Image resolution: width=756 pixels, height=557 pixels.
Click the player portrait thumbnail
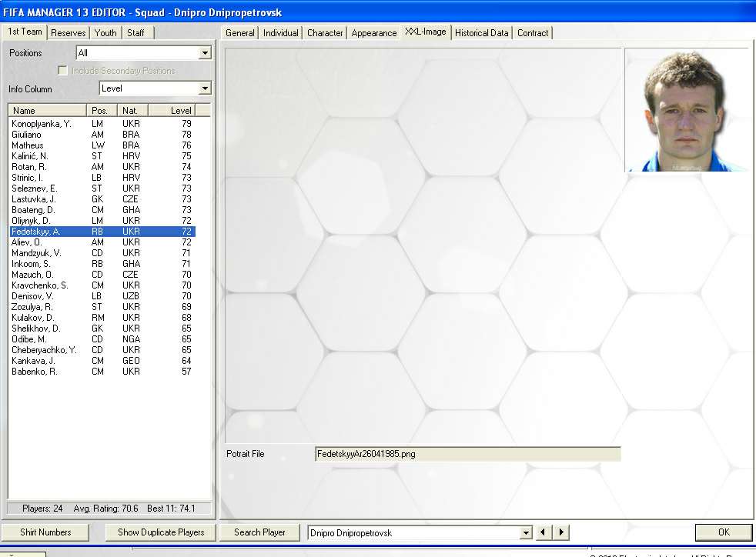click(x=685, y=110)
